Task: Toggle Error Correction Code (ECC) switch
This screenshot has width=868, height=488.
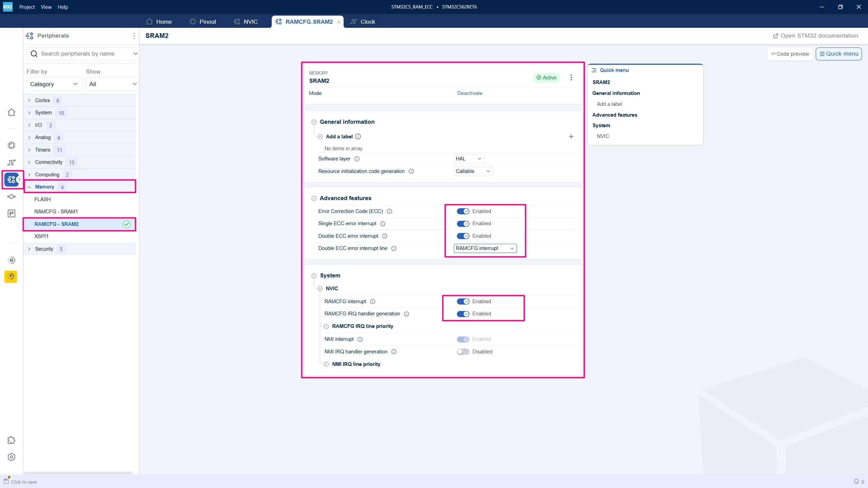Action: [x=463, y=211]
